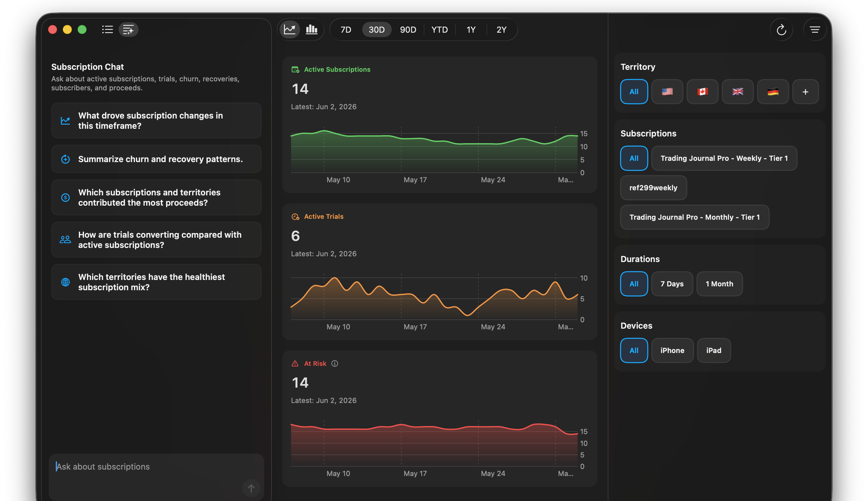Click the Active Trials clock icon
Image resolution: width=868 pixels, height=501 pixels.
click(295, 217)
